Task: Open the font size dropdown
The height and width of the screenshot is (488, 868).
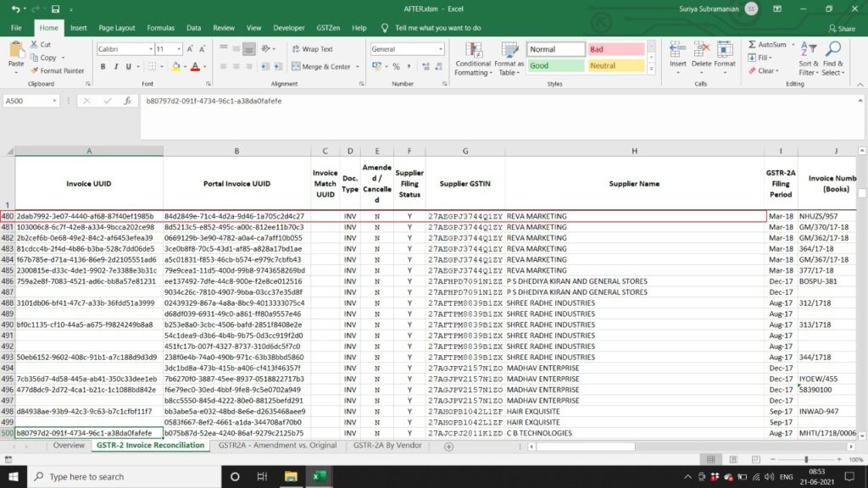Action: pyautogui.click(x=178, y=49)
